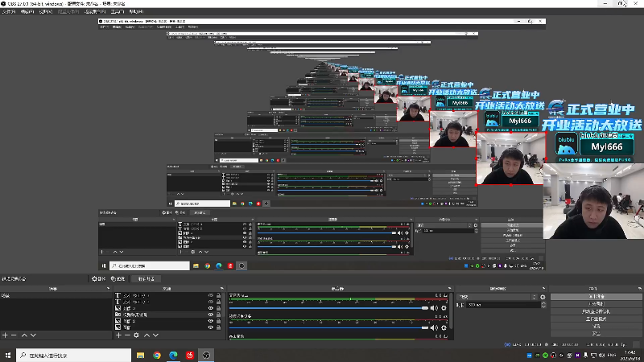The height and width of the screenshot is (362, 644).
Task: Open File Explorer from taskbar
Action: (x=140, y=355)
